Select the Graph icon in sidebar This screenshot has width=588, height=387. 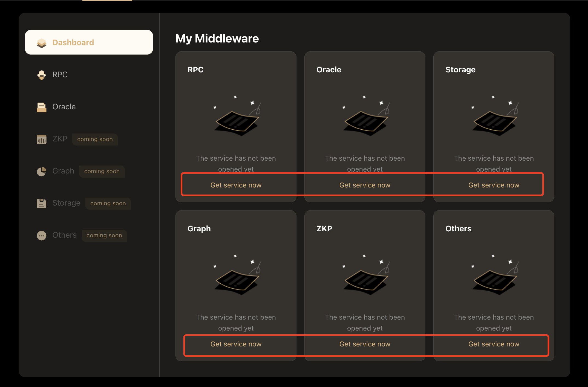(41, 171)
